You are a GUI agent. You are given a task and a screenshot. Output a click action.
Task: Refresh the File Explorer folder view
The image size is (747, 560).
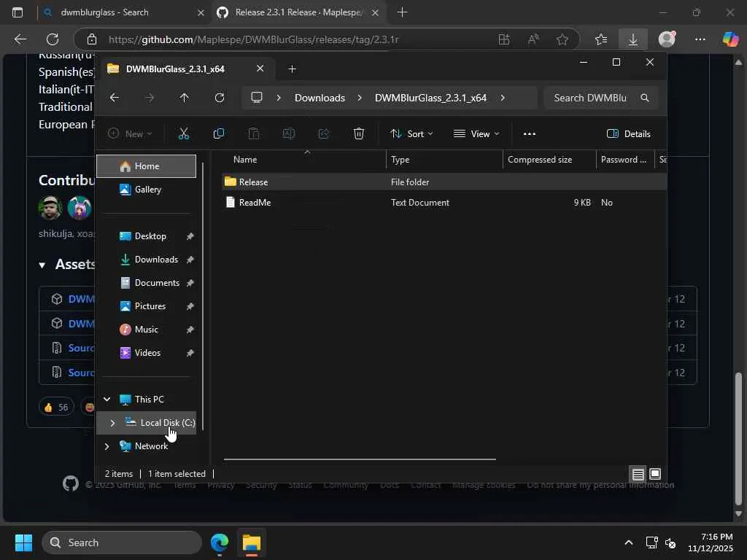point(219,98)
